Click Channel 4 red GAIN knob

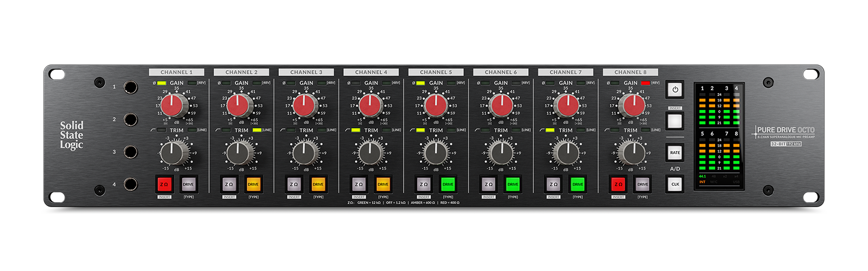[370, 106]
